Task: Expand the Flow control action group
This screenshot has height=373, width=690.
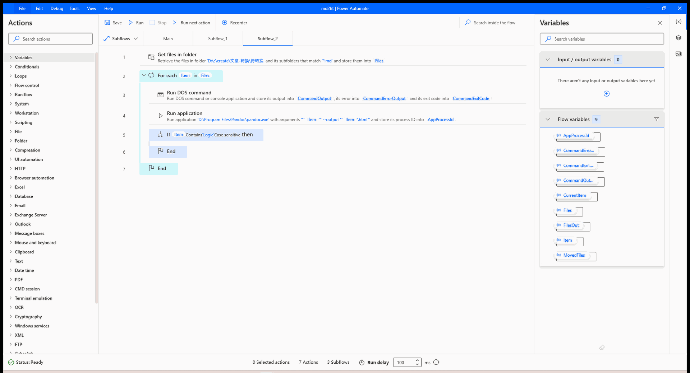Action: (x=11, y=85)
